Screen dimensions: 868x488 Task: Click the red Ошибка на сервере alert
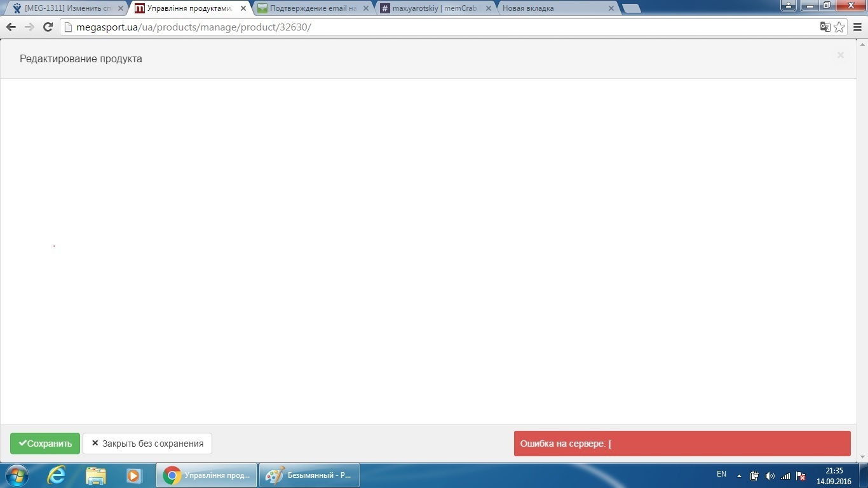click(682, 444)
